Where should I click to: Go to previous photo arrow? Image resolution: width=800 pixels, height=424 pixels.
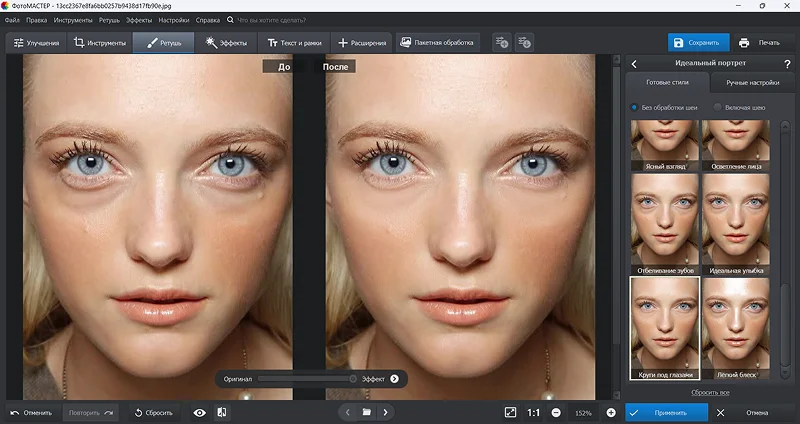(347, 412)
